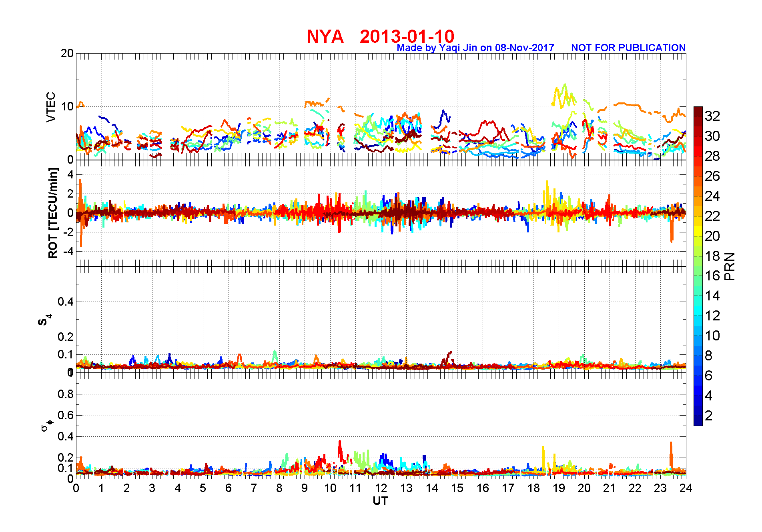The height and width of the screenshot is (532, 762).
Task: Click the 0.6 tick on the sigma-phi axis
Action: tap(66, 415)
